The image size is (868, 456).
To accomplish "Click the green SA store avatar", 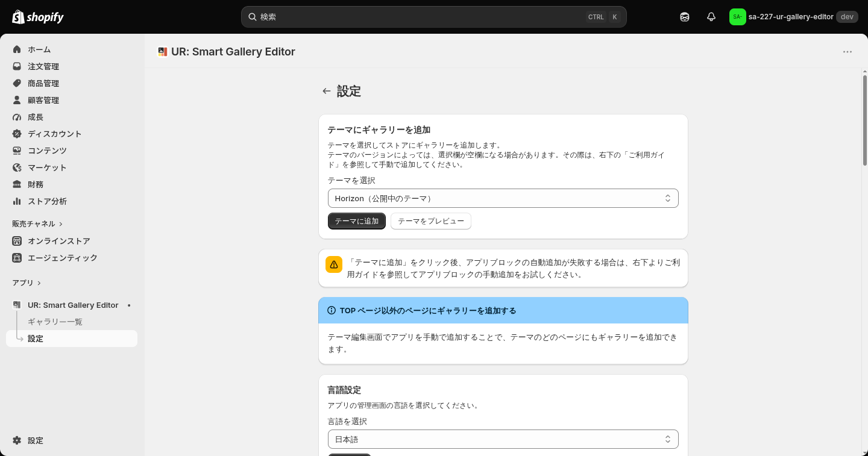I will (x=738, y=17).
